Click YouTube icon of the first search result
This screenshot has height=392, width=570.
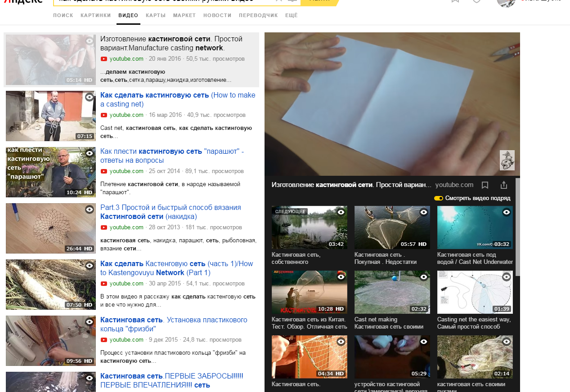[104, 59]
